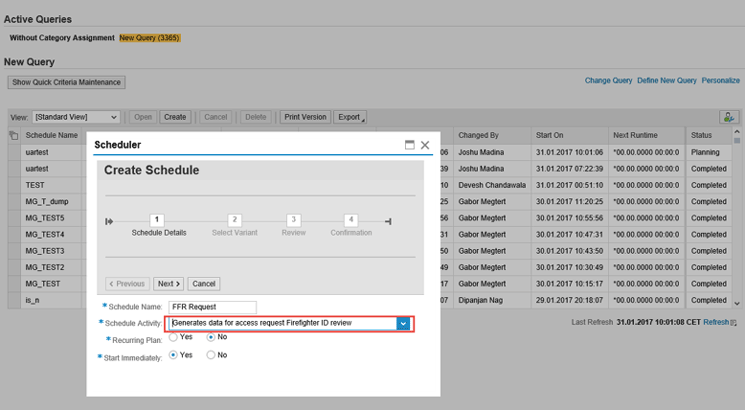This screenshot has height=410, width=745.
Task: Maximize the Scheduler dialog
Action: [409, 145]
